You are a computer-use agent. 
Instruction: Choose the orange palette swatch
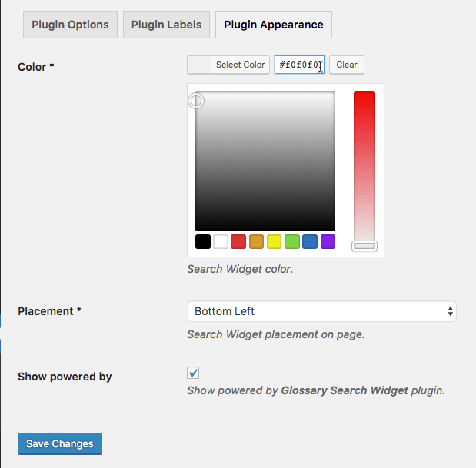257,242
